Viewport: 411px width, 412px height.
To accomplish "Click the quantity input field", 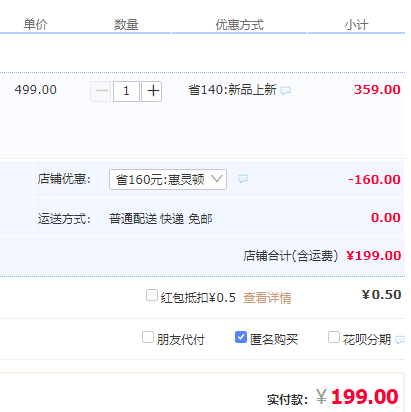I will coord(126,91).
